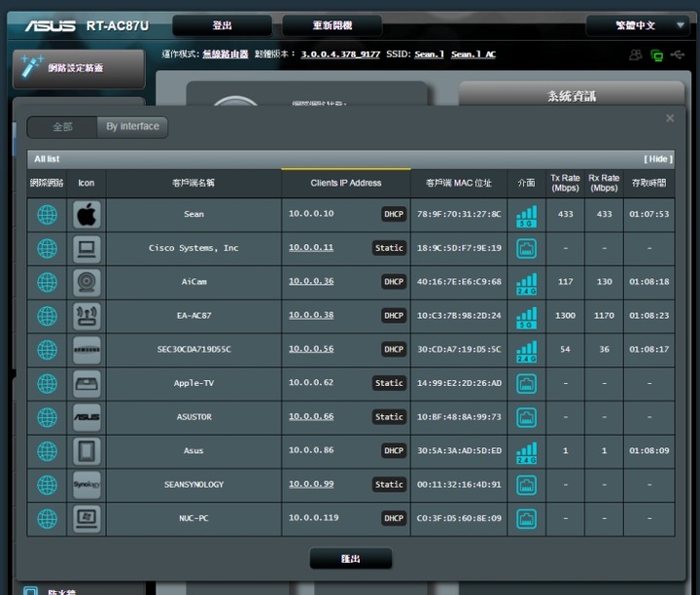Open IP link 10.0.0.56
The width and height of the screenshot is (700, 595).
(x=311, y=349)
